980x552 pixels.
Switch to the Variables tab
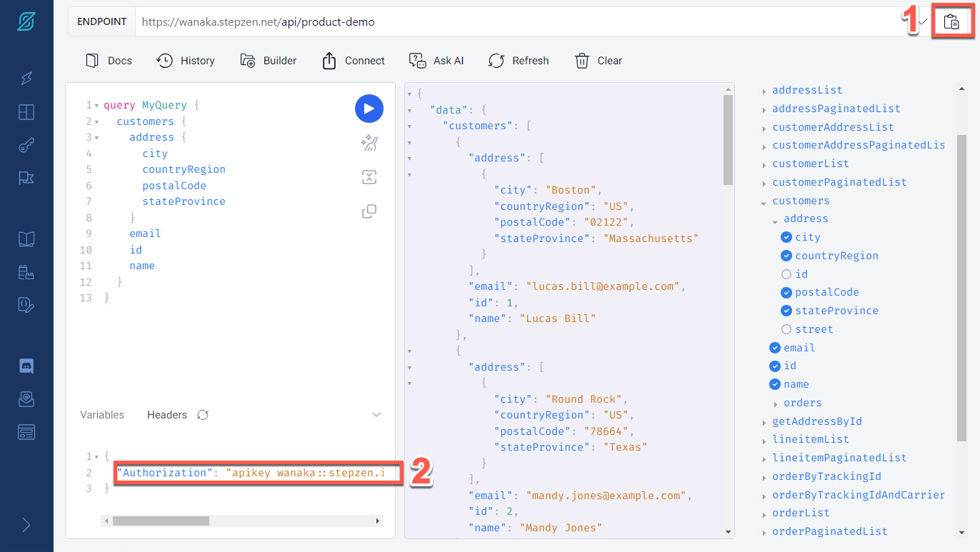point(102,415)
